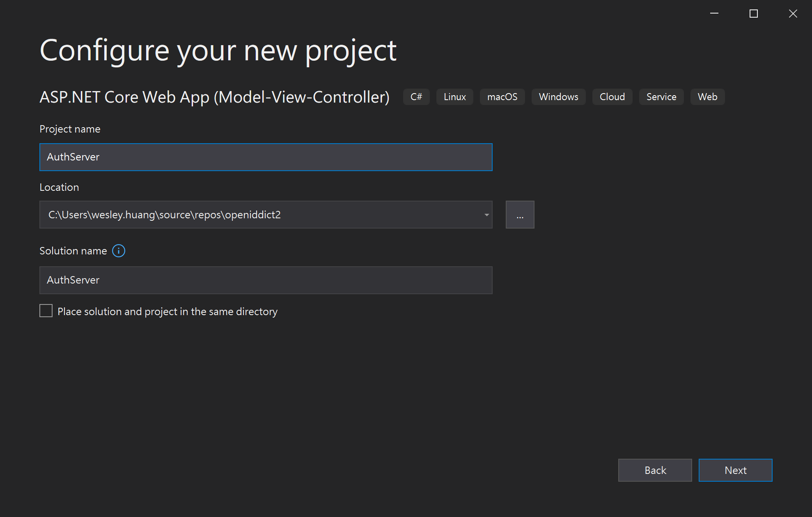Click the Solution name input field
Screen dimensions: 812x517
(x=266, y=280)
